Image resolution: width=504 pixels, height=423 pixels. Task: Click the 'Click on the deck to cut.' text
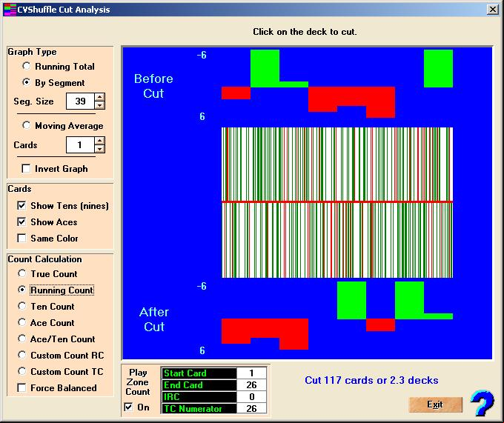coord(305,31)
